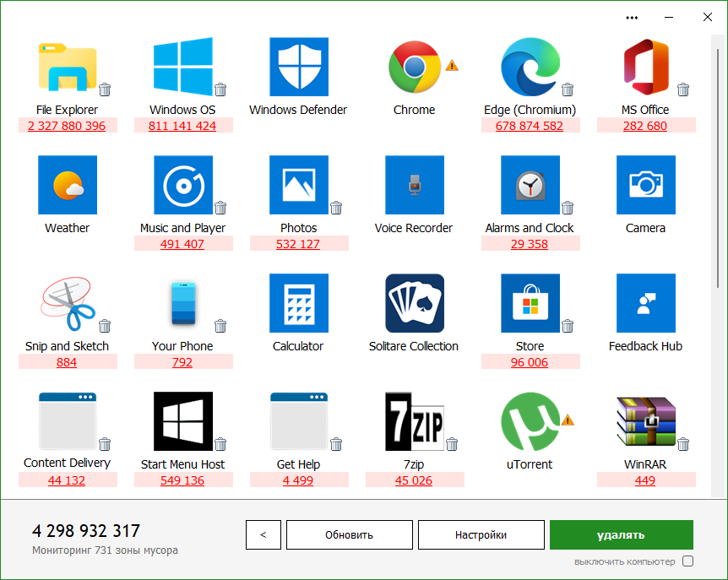Select the Your Phone icon
This screenshot has width=728, height=580.
(183, 303)
